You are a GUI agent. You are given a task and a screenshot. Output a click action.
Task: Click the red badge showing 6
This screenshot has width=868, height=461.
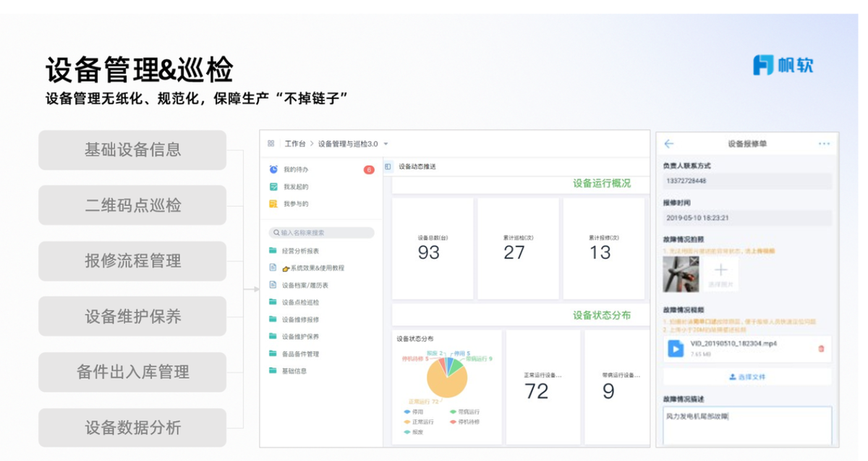tap(369, 169)
